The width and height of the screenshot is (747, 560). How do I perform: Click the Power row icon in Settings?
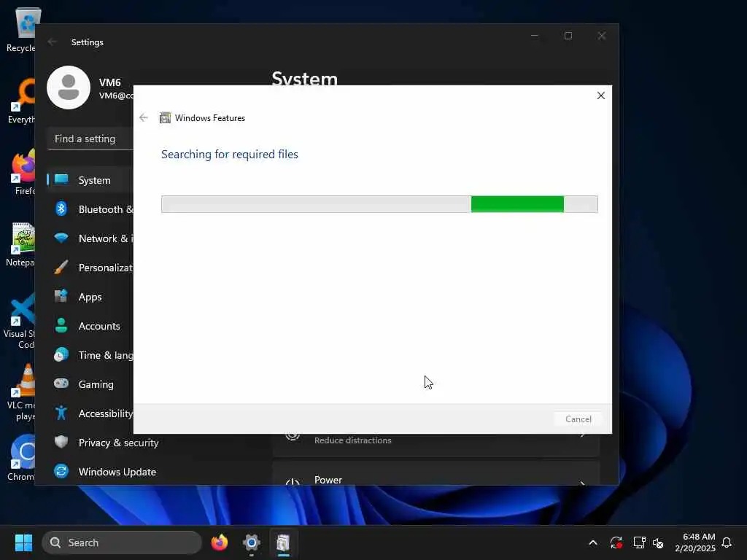(x=293, y=482)
